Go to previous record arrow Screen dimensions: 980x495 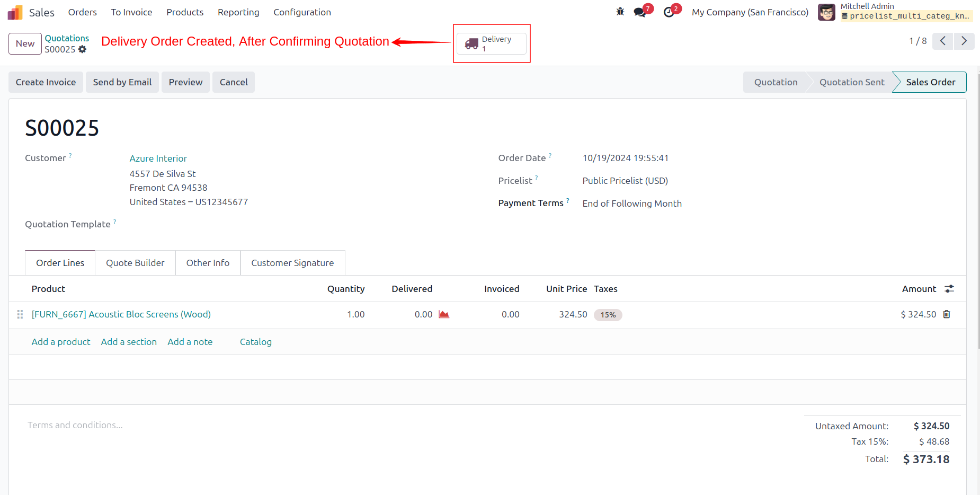point(943,41)
